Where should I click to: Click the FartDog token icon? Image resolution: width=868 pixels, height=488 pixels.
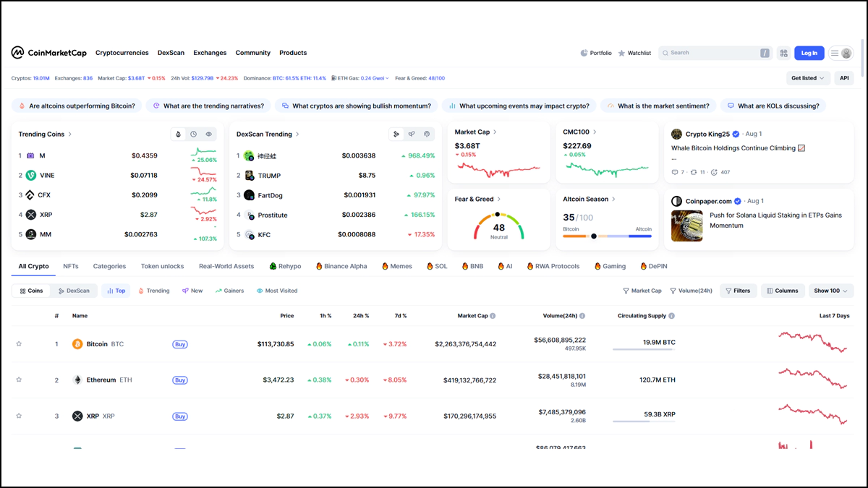[249, 195]
